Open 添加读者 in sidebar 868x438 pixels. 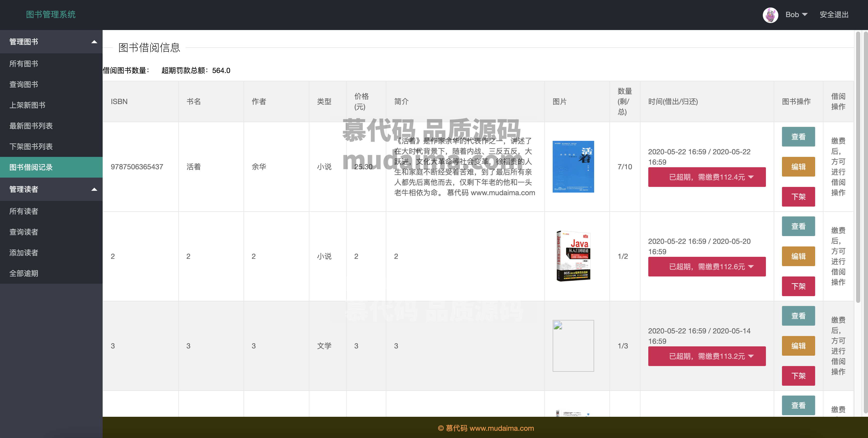(x=51, y=253)
